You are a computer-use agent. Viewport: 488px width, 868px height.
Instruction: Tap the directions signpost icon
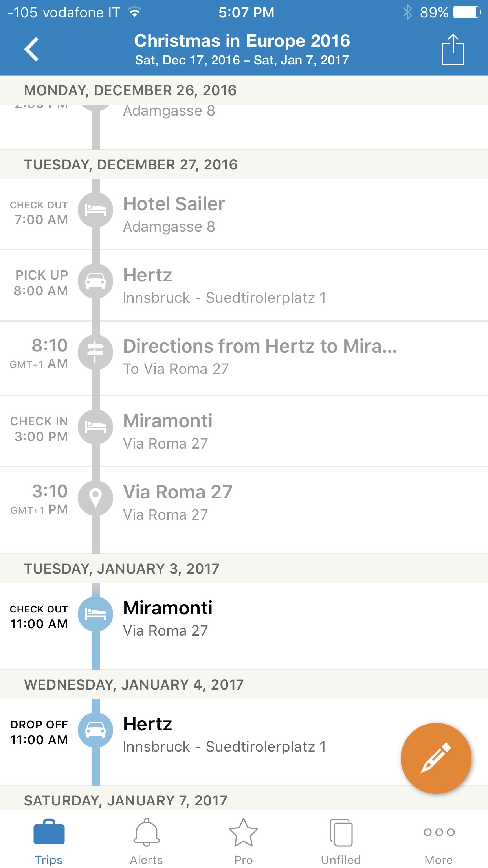(x=95, y=352)
